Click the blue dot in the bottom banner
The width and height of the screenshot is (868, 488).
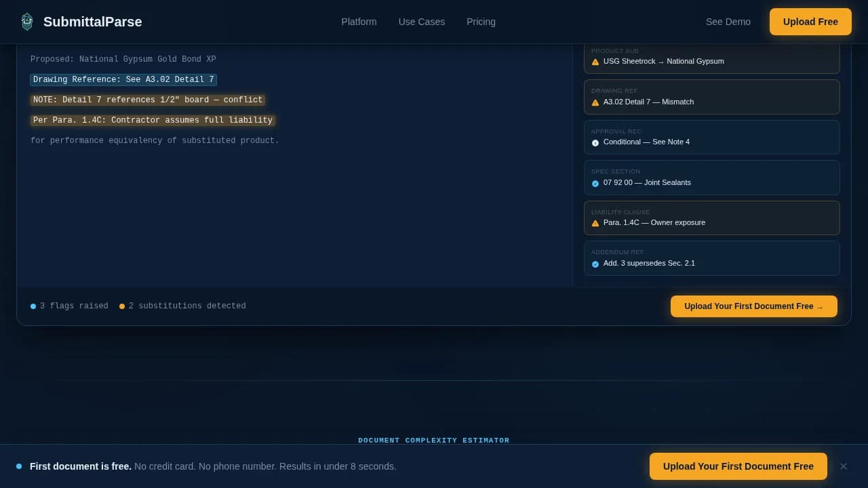click(x=19, y=466)
